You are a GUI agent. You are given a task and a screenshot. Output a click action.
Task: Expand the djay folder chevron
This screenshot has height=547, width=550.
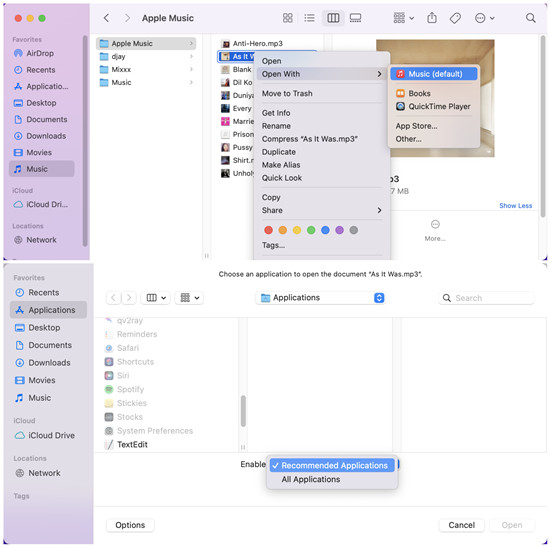pos(191,56)
